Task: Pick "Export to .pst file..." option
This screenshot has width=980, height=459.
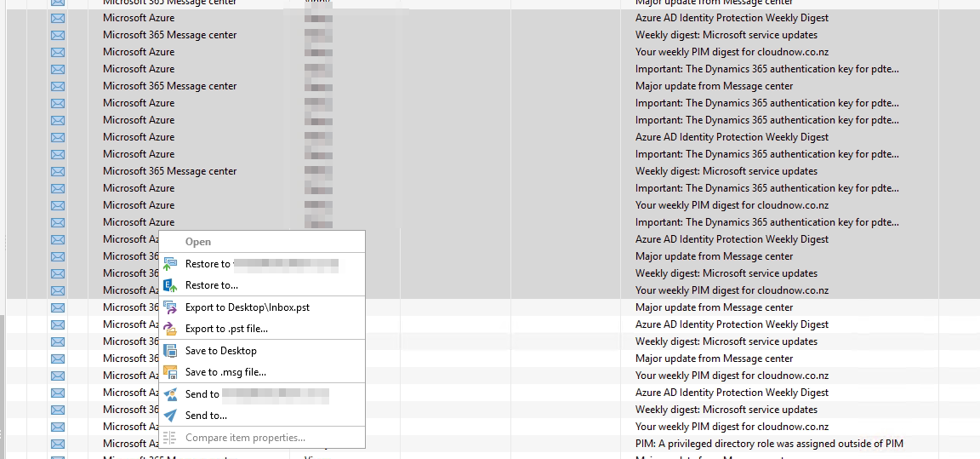Action: pos(262,329)
